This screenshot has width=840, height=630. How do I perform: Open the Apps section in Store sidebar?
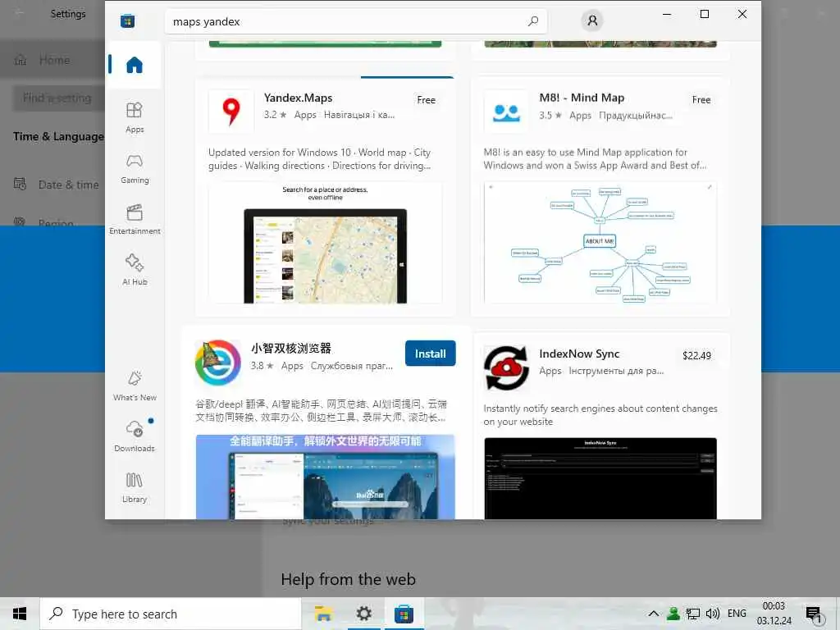pyautogui.click(x=135, y=117)
